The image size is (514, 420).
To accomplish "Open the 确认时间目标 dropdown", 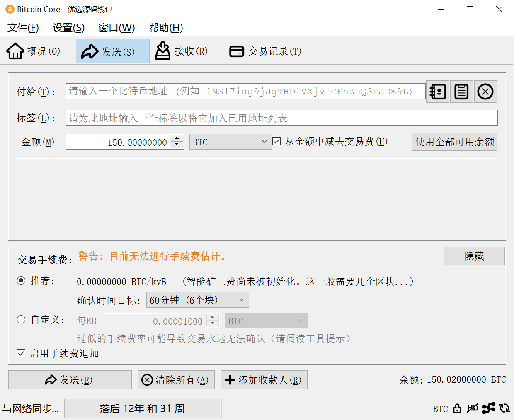I will [x=198, y=300].
